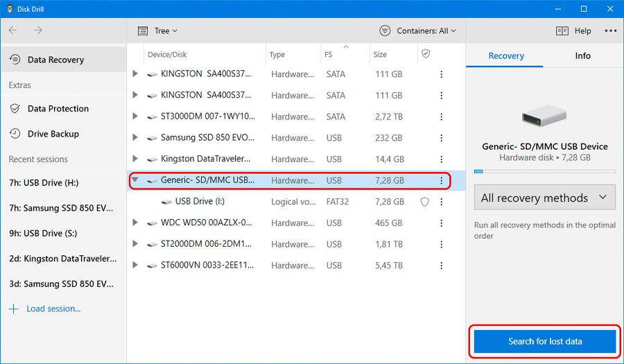Click the Load session... link
The height and width of the screenshot is (364, 624).
click(x=53, y=309)
